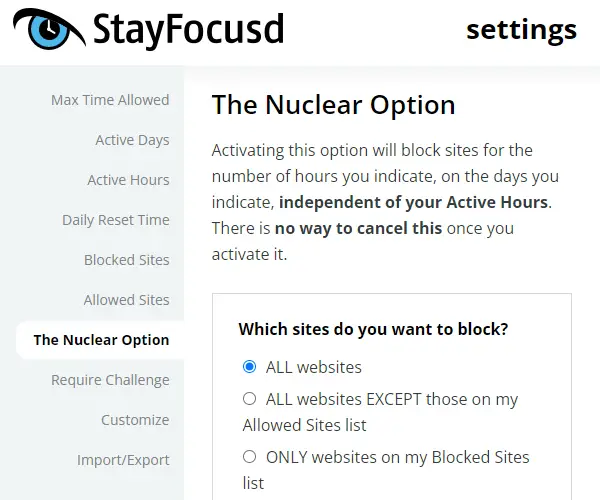Select ONLY websites on Blocked Sites radio

click(249, 456)
